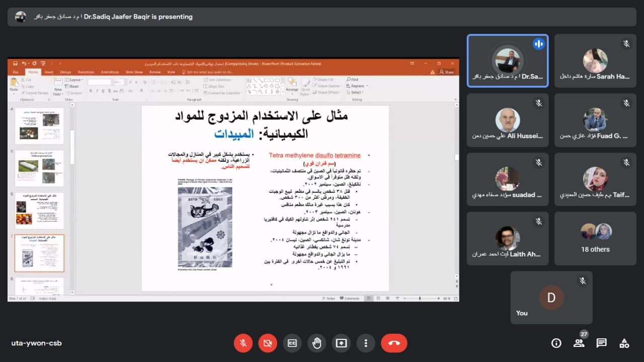The width and height of the screenshot is (644, 362).
Task: Expand the Select dropdown in Editing group
Action: point(356,93)
